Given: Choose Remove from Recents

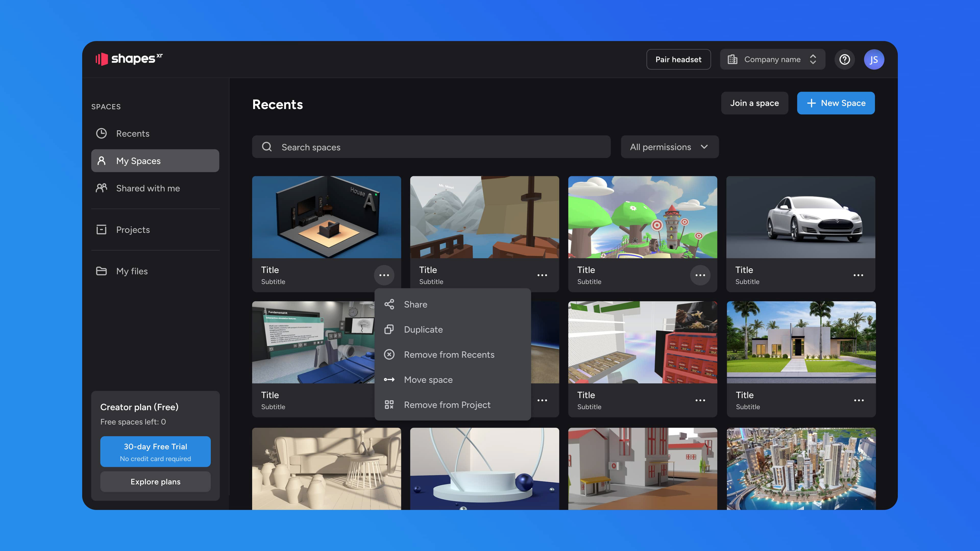Looking at the screenshot, I should click(449, 355).
